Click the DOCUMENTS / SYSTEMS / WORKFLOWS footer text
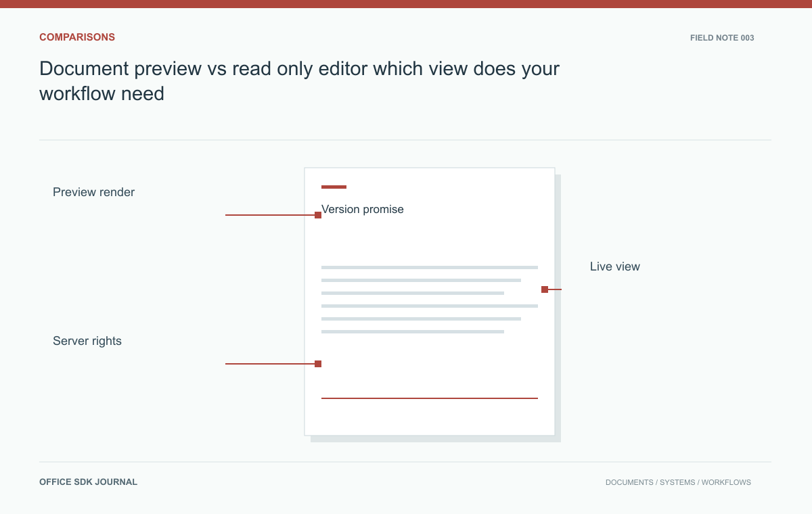The height and width of the screenshot is (514, 812). click(678, 482)
